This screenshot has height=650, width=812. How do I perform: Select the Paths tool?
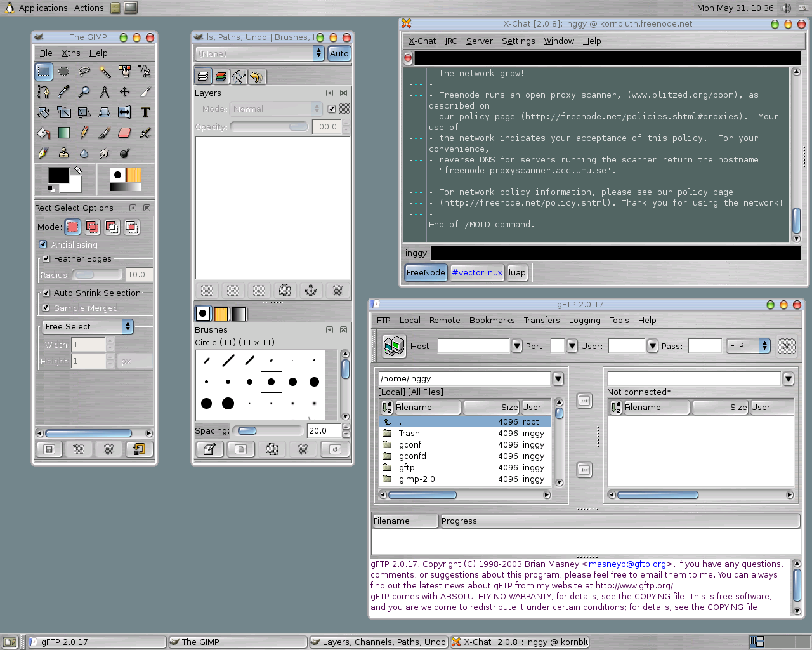click(43, 92)
